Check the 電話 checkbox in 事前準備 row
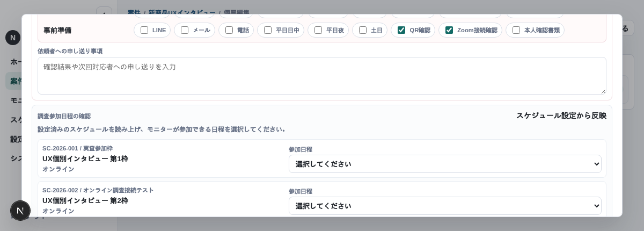Viewport: 644px width, 231px height. [x=229, y=30]
